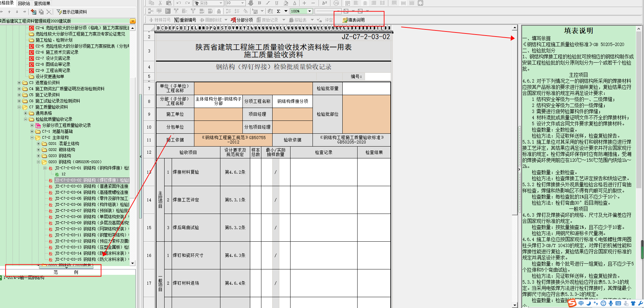Click the Sigma sum icon

(x=278, y=11)
